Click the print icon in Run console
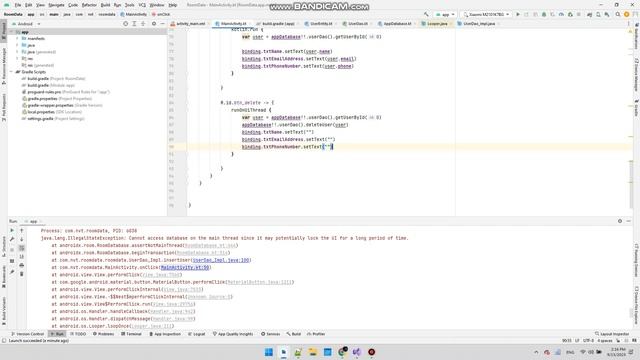640x360 pixels. point(22,265)
